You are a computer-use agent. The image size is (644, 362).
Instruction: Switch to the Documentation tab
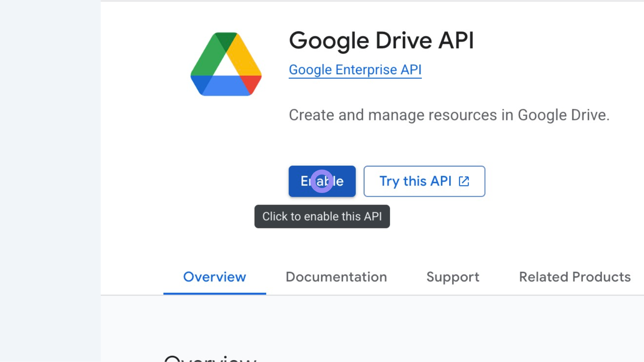point(336,277)
